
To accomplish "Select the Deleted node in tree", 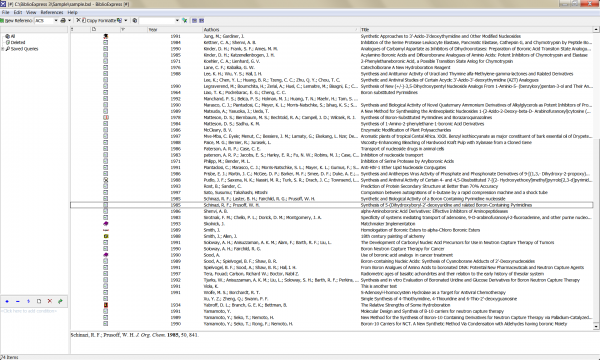I will coord(18,42).
